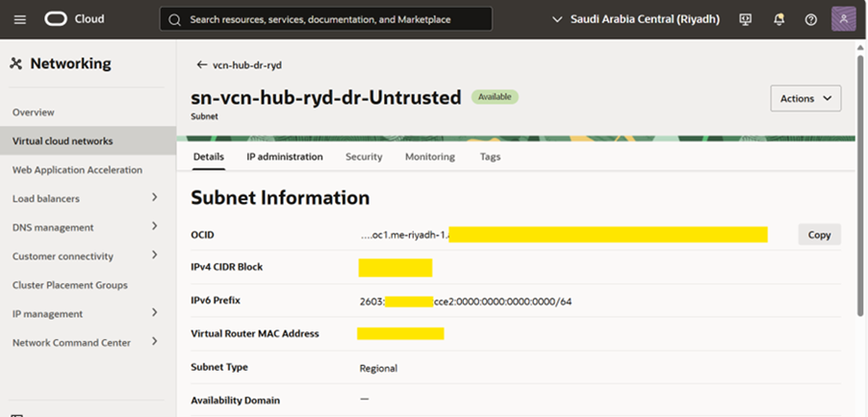
Task: Open the Saudi Arabia Central region dropdown
Action: pyautogui.click(x=636, y=19)
